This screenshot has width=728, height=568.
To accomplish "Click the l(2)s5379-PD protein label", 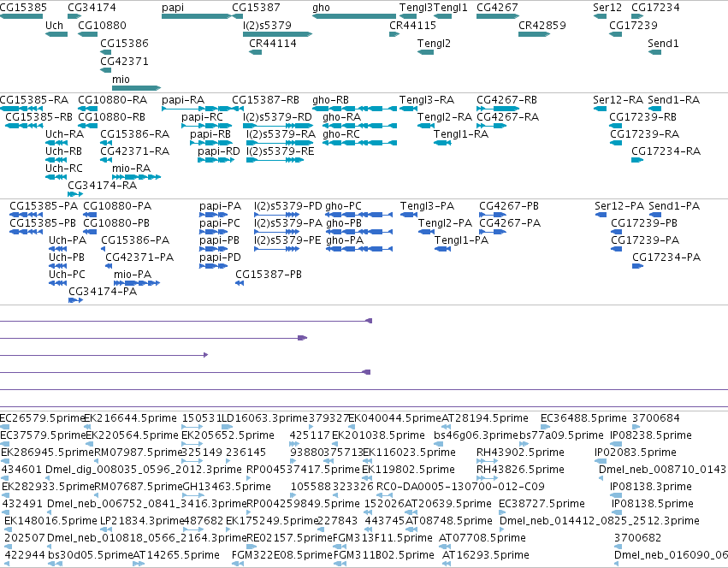I will click(x=287, y=206).
